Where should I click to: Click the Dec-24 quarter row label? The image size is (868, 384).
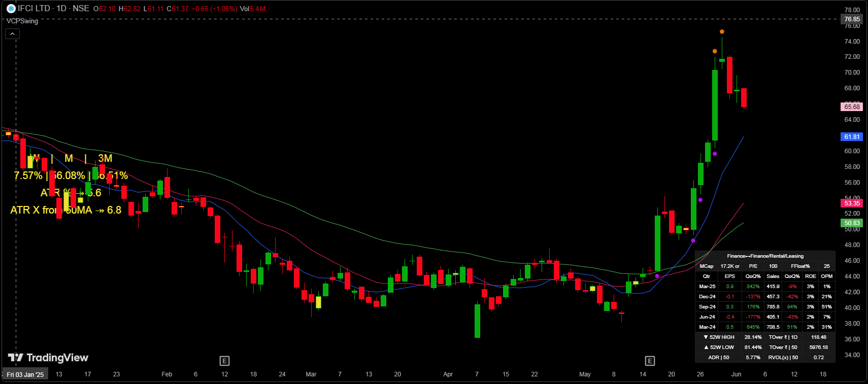707,297
